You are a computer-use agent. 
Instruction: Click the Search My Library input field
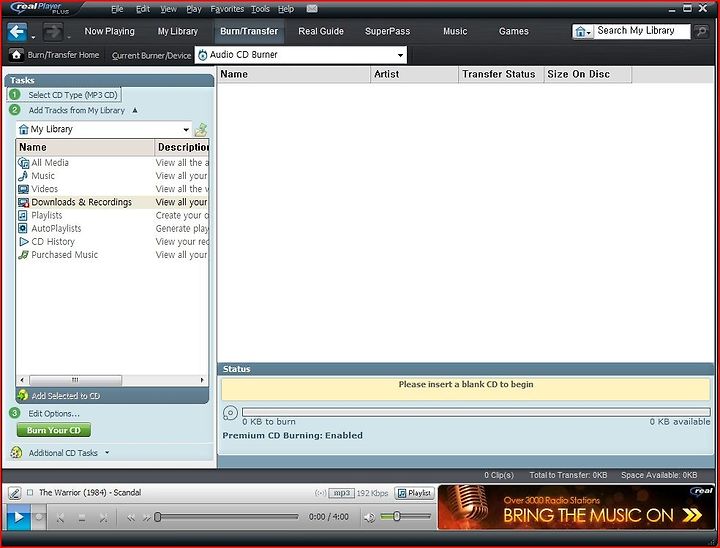coord(641,31)
